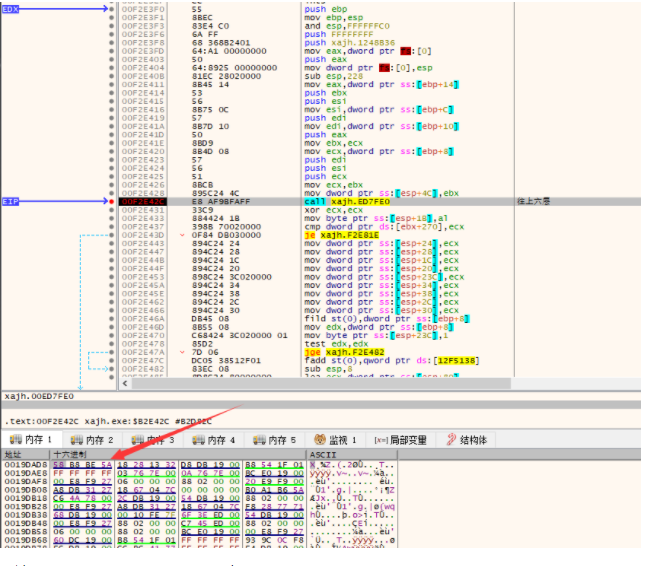Select dump address 0019DB28
The height and width of the screenshot is (566, 653).
click(26, 506)
